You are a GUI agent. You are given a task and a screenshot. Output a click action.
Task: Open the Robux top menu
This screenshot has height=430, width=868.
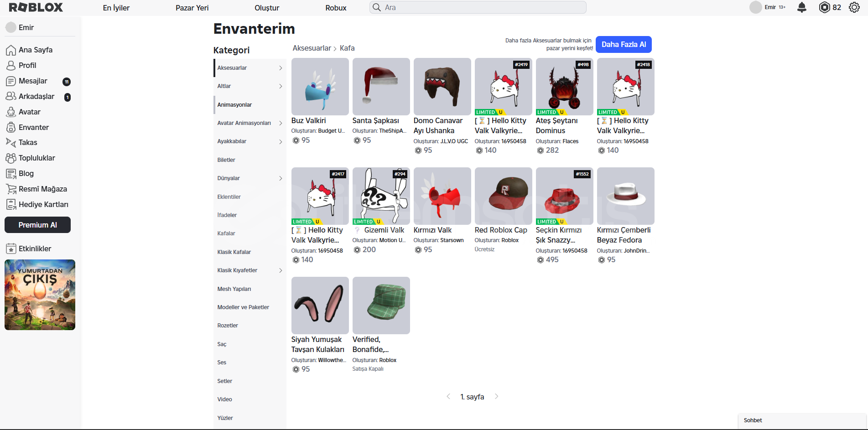point(336,8)
